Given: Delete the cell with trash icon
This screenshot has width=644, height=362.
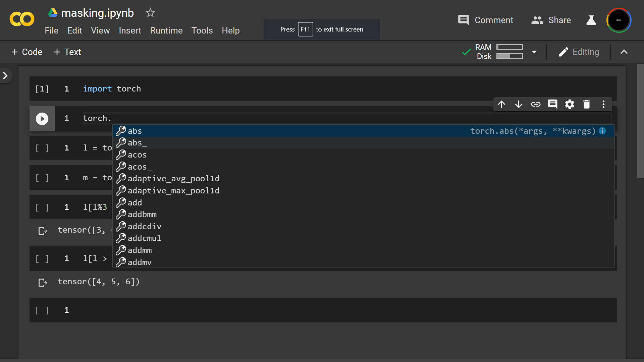Looking at the screenshot, I should (x=586, y=104).
